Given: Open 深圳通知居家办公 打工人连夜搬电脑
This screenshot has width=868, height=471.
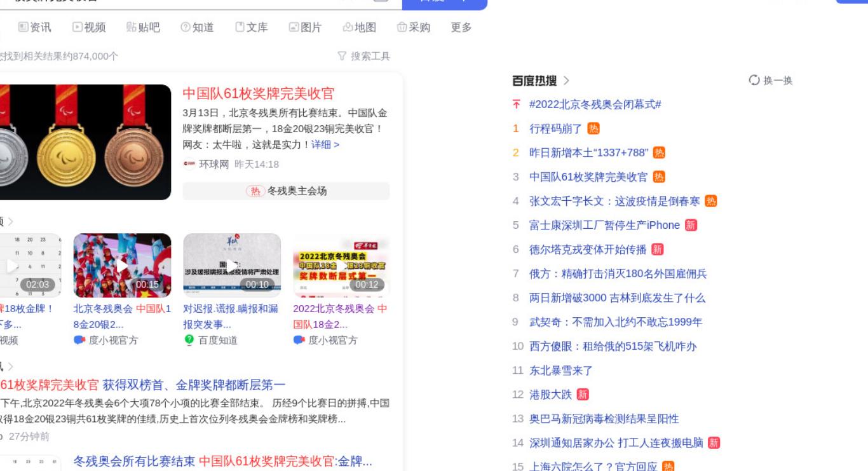Looking at the screenshot, I should (616, 443).
